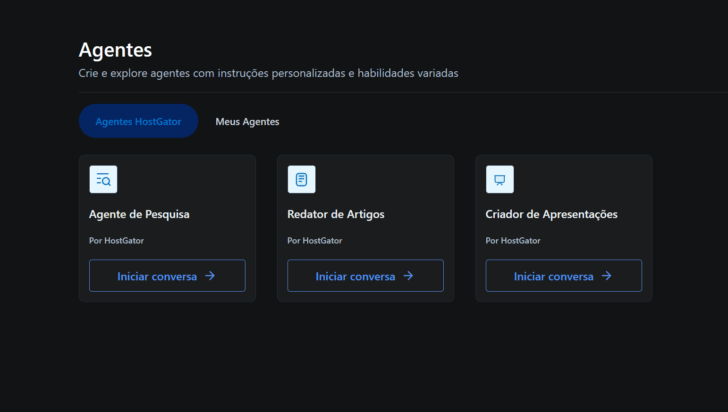
Task: Click "Por HostGator" under Criador de Apresentações
Action: click(513, 241)
